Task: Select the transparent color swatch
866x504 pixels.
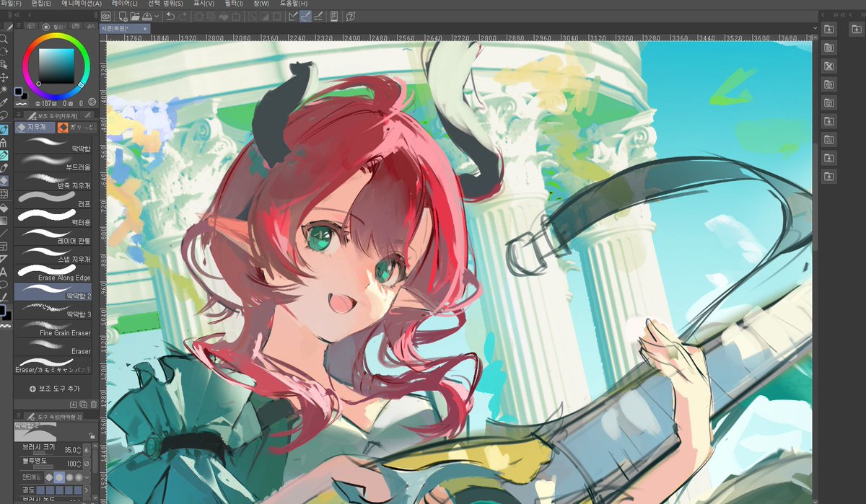Action: [5, 326]
